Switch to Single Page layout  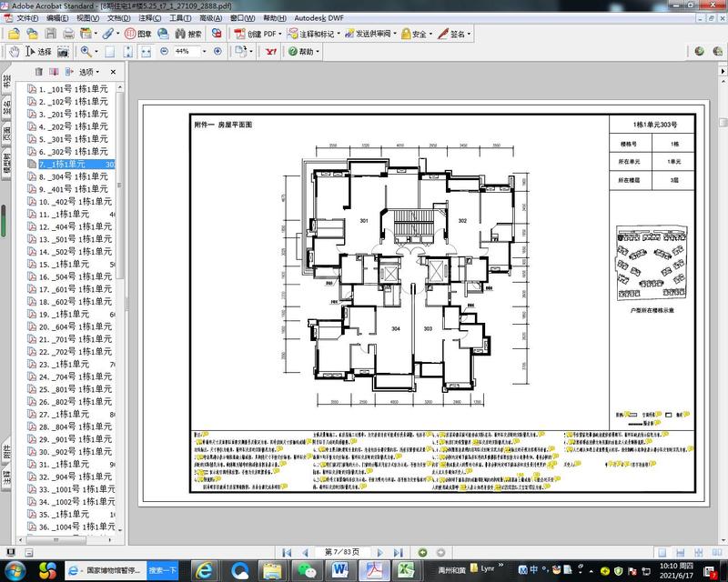click(x=662, y=552)
